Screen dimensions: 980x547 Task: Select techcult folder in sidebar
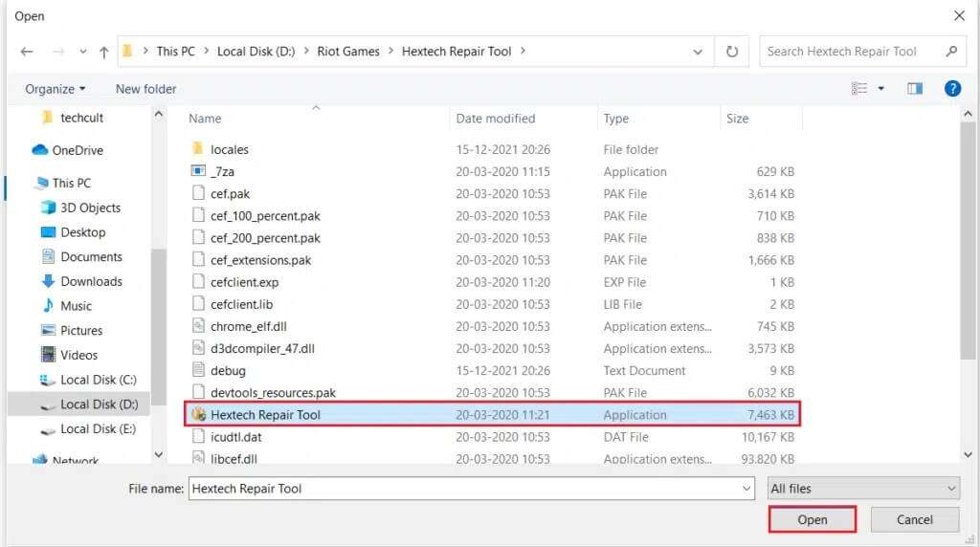click(x=81, y=118)
